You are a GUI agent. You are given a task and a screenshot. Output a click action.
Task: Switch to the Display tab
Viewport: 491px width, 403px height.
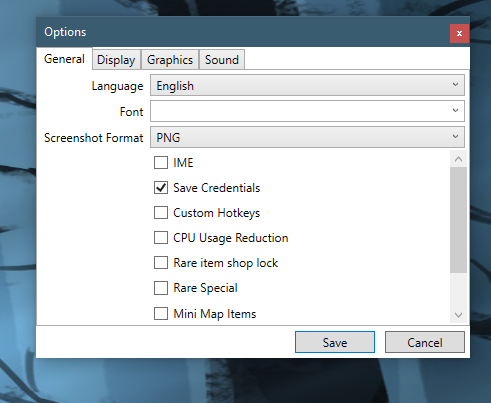point(116,60)
